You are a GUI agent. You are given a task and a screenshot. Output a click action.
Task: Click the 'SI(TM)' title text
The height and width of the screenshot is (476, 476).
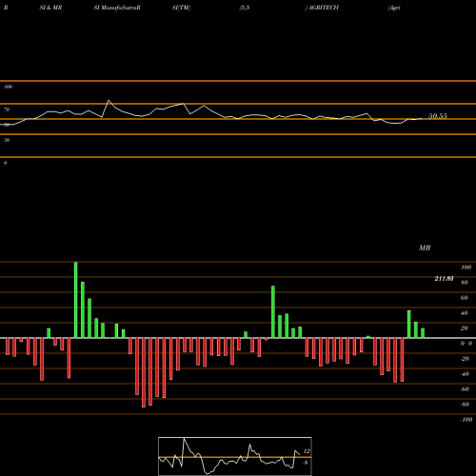point(181,8)
